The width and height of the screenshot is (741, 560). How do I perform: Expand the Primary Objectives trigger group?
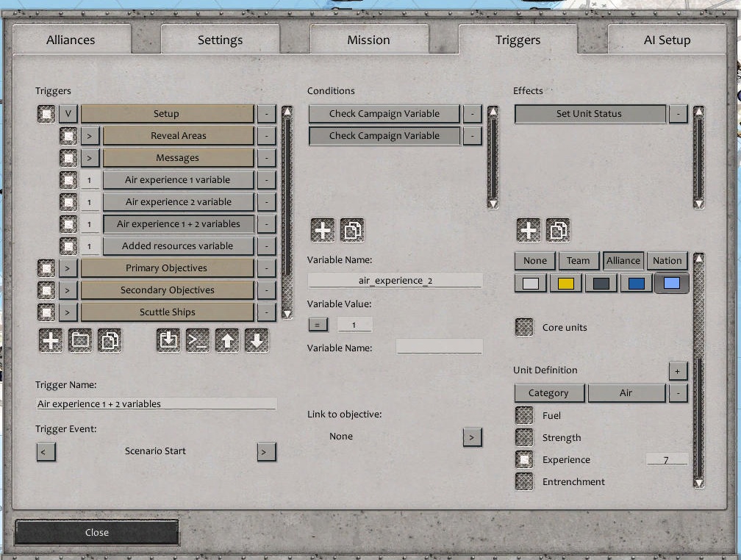coord(68,268)
